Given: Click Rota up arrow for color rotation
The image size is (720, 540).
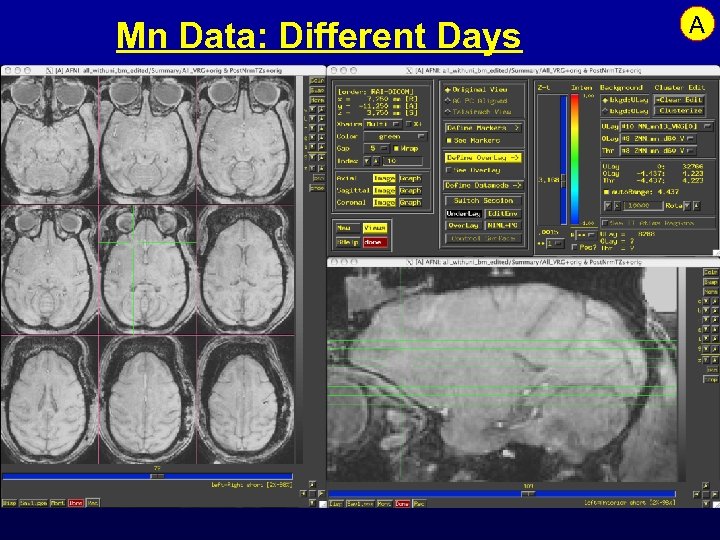Looking at the screenshot, I should 697,206.
